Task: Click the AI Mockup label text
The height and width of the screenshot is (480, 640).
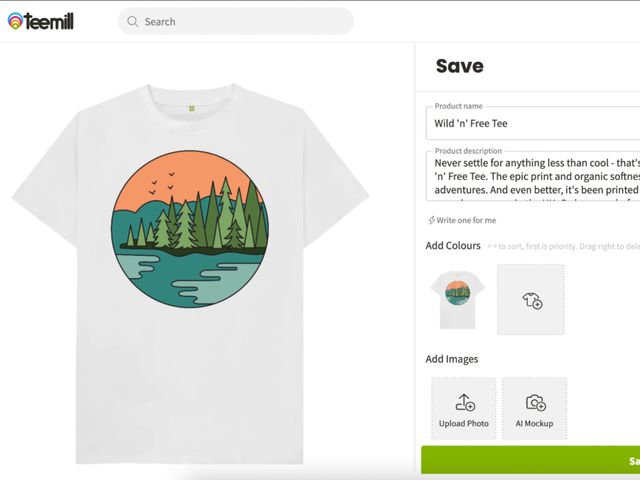Action: click(535, 423)
